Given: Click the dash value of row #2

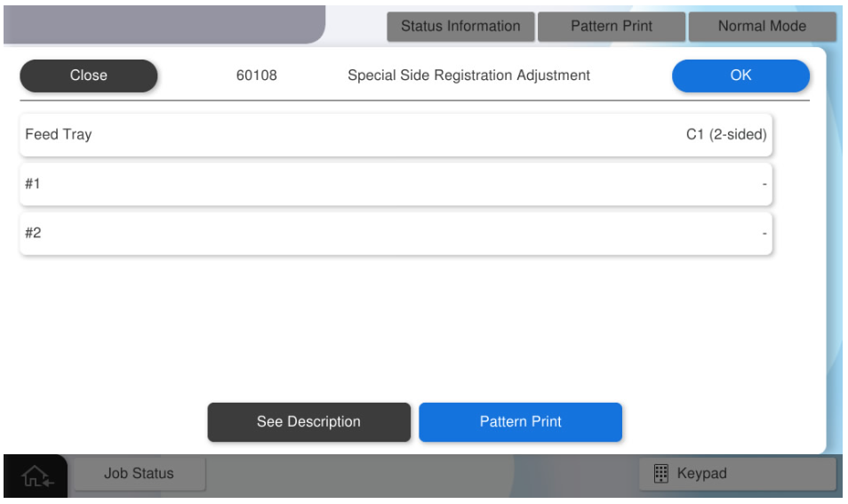Looking at the screenshot, I should tap(764, 235).
